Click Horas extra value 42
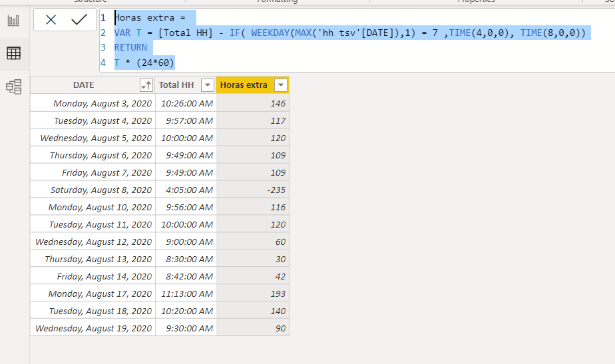The image size is (615, 364). click(253, 276)
